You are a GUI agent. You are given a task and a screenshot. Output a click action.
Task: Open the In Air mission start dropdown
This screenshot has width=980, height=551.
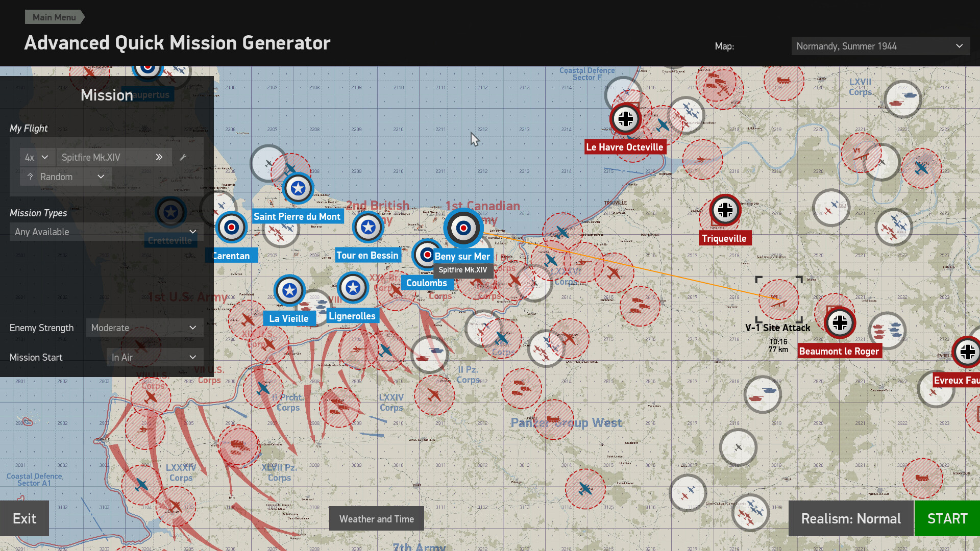pyautogui.click(x=154, y=357)
